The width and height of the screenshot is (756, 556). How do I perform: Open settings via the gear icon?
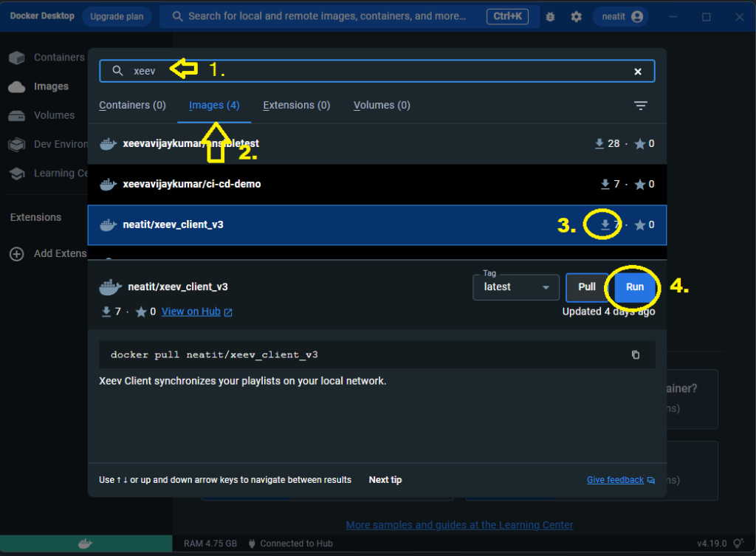click(x=577, y=16)
